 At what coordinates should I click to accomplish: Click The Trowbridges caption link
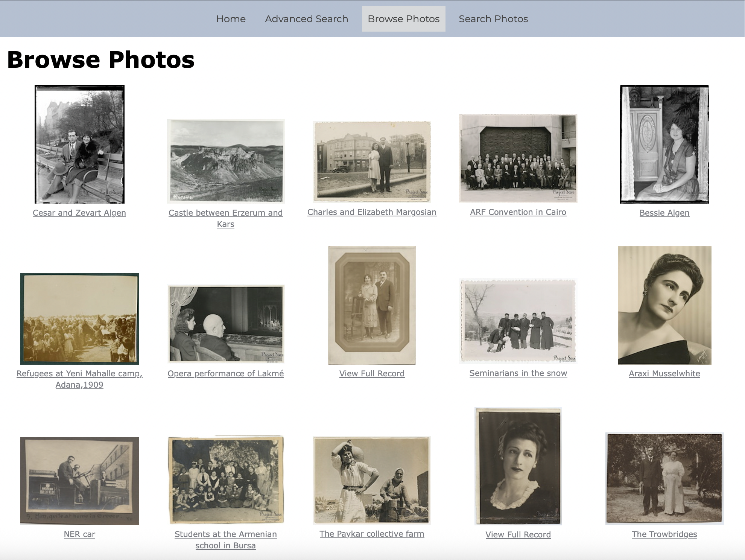click(x=664, y=534)
